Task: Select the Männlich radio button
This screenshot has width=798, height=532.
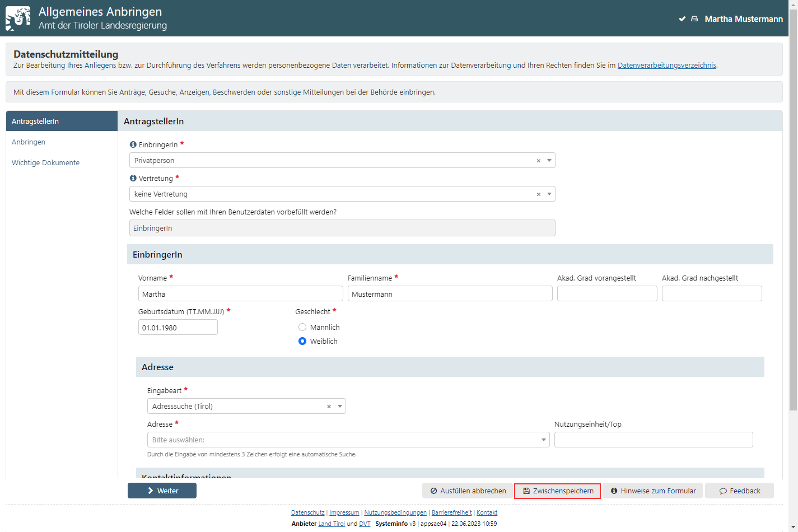Action: pyautogui.click(x=302, y=327)
